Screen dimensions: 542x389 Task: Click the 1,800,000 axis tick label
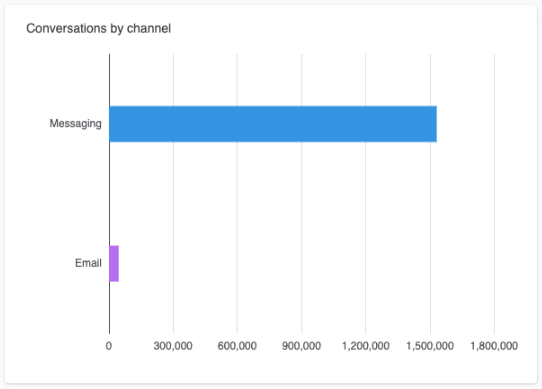pos(494,346)
